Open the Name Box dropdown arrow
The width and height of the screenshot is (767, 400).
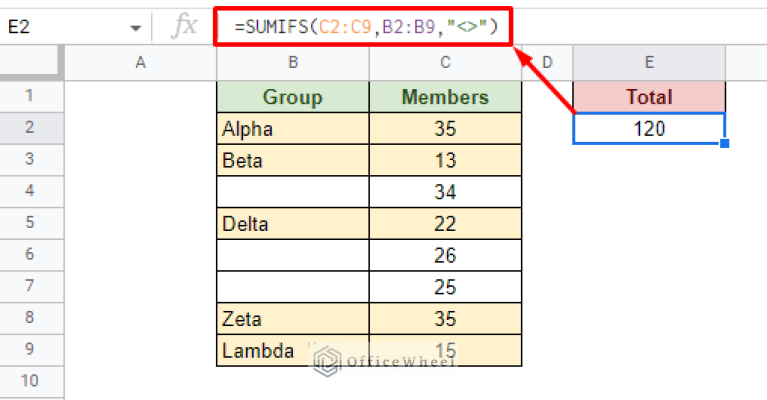click(136, 28)
